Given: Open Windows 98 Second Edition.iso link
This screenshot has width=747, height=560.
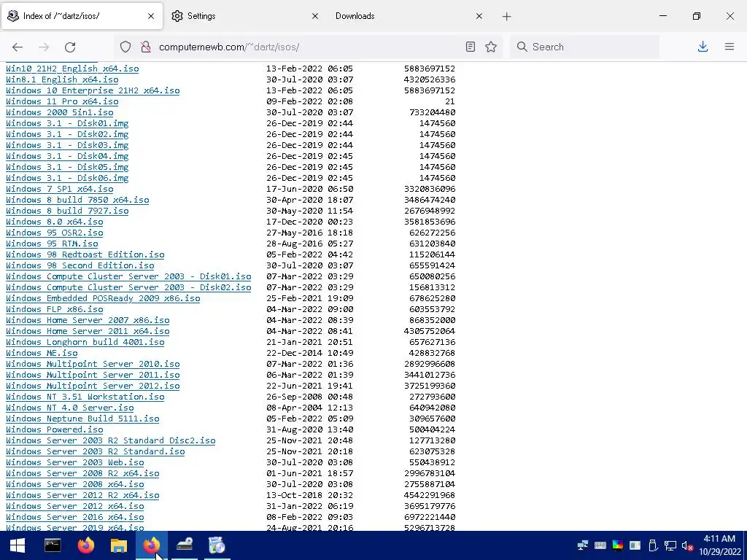Looking at the screenshot, I should tap(80, 265).
